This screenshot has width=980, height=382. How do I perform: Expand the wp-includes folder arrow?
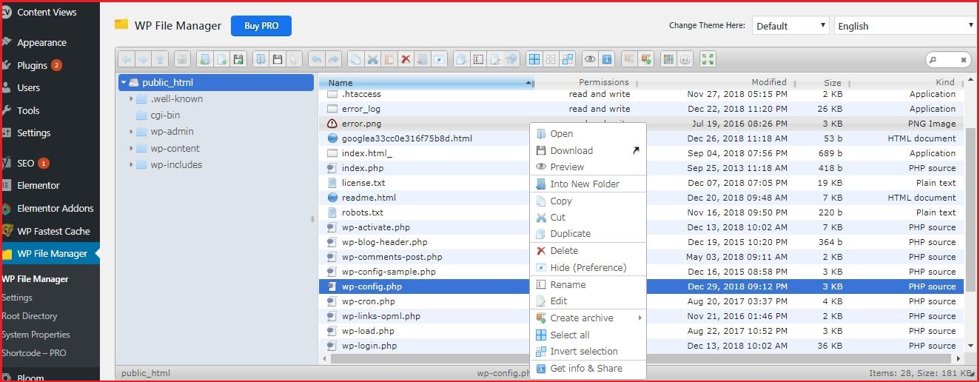[131, 165]
